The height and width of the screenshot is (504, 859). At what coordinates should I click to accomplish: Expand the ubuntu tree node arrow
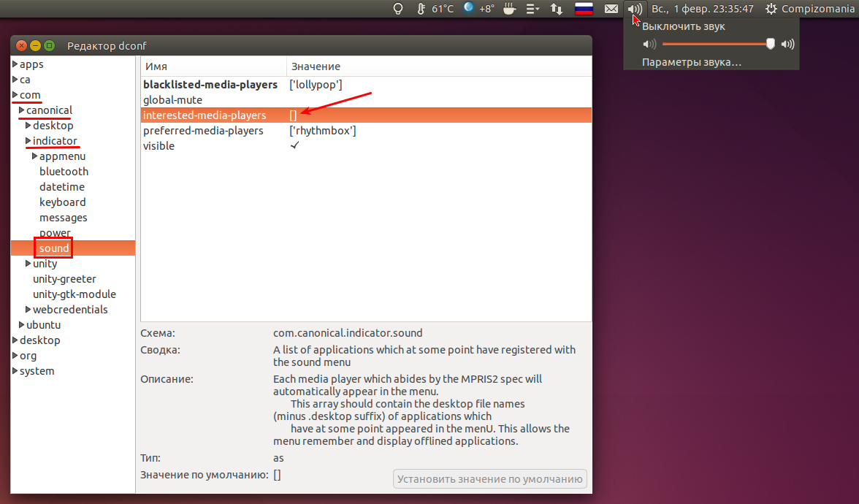click(21, 325)
